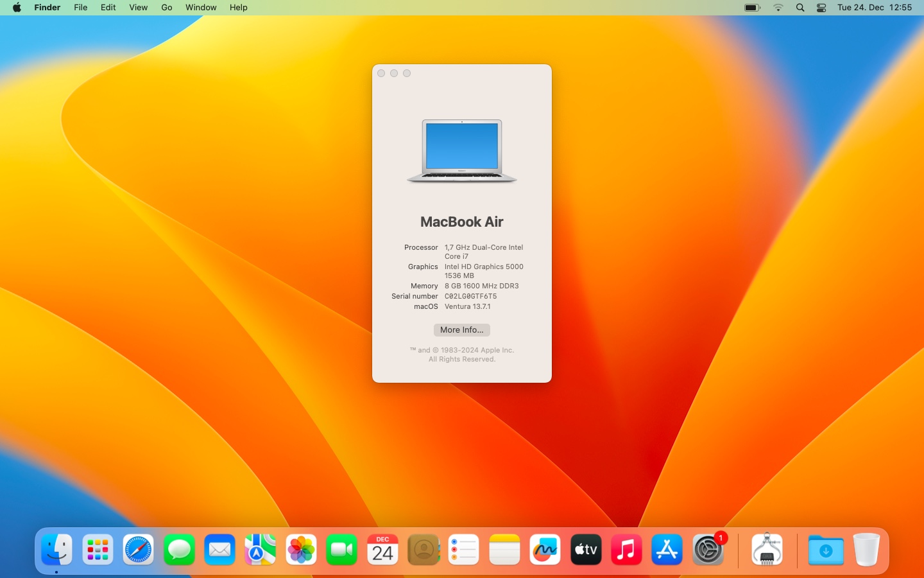Launch Maps from the Dock

(x=260, y=550)
